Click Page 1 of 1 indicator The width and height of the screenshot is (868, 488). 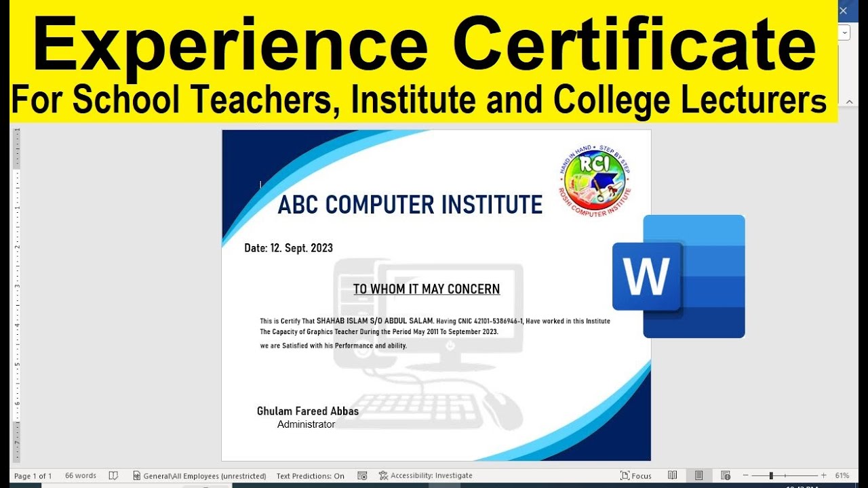pyautogui.click(x=33, y=476)
